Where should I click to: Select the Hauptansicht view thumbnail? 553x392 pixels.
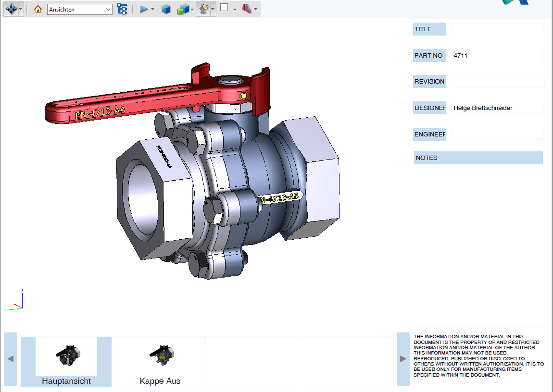coord(66,362)
